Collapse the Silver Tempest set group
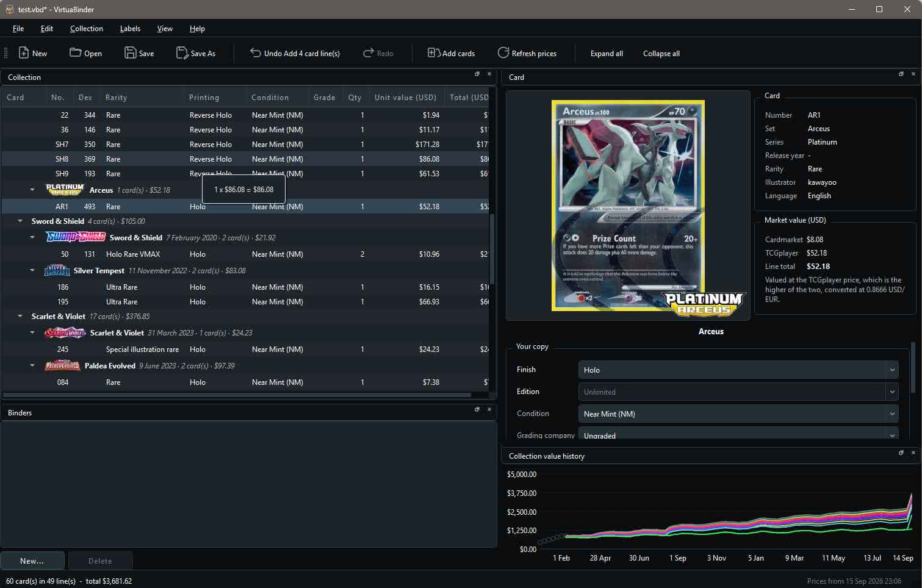 (x=32, y=270)
